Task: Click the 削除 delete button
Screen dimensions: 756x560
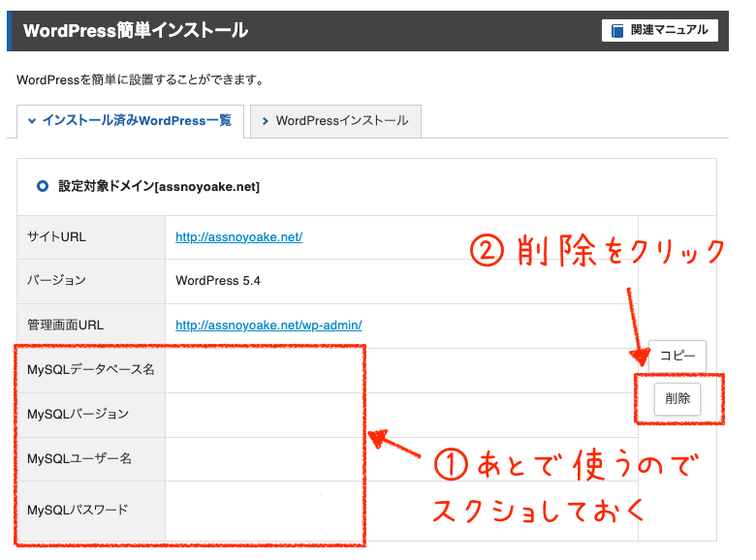Action: pyautogui.click(x=677, y=398)
